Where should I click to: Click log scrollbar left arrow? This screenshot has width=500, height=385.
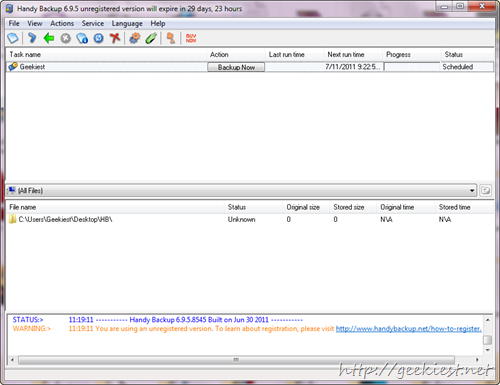pyautogui.click(x=12, y=360)
